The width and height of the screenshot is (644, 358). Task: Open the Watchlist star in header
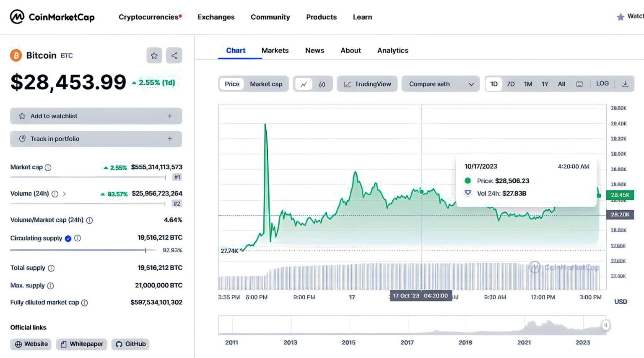621,17
